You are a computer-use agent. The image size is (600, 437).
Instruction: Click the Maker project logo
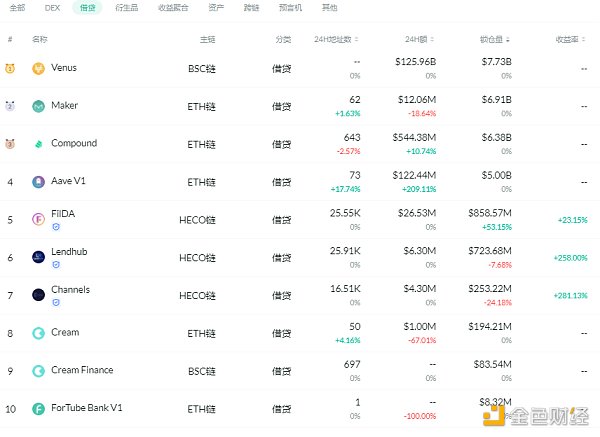pyautogui.click(x=38, y=106)
